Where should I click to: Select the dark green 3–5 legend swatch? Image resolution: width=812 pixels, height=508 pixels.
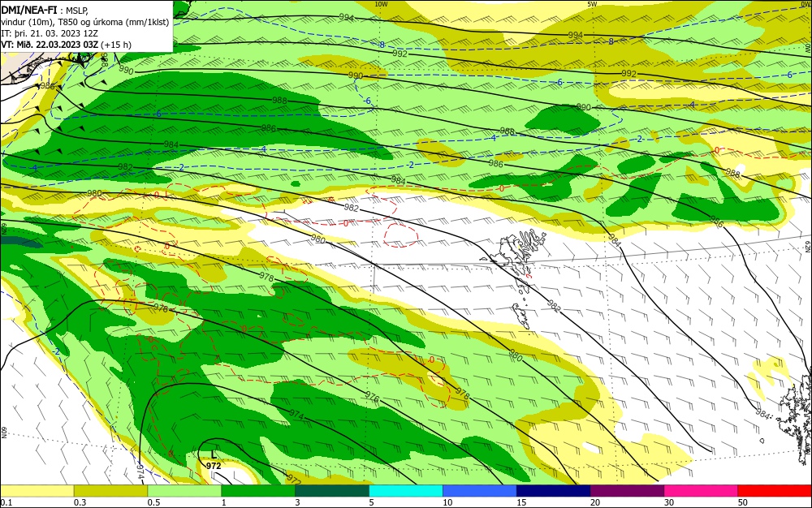coord(332,491)
